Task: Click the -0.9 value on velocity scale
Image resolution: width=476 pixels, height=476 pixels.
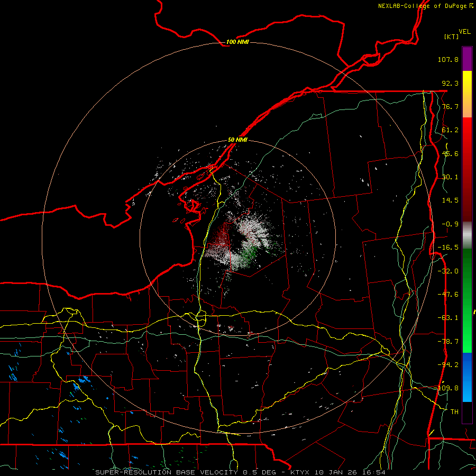Action: (450, 224)
